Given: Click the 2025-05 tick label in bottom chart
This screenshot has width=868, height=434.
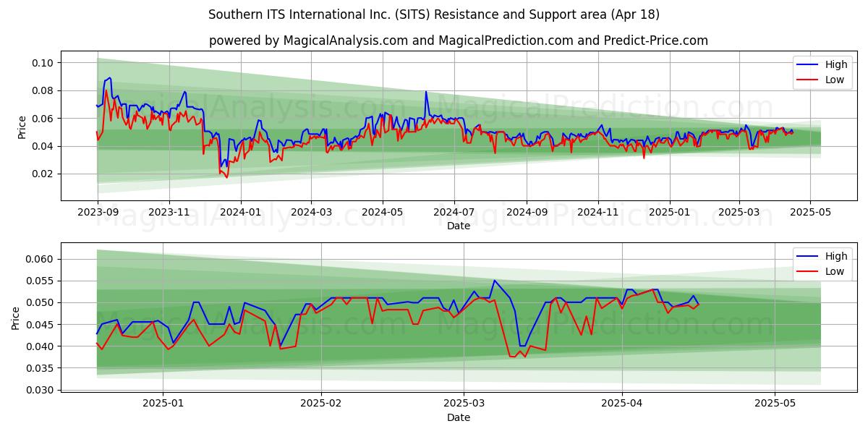Looking at the screenshot, I should point(775,404).
